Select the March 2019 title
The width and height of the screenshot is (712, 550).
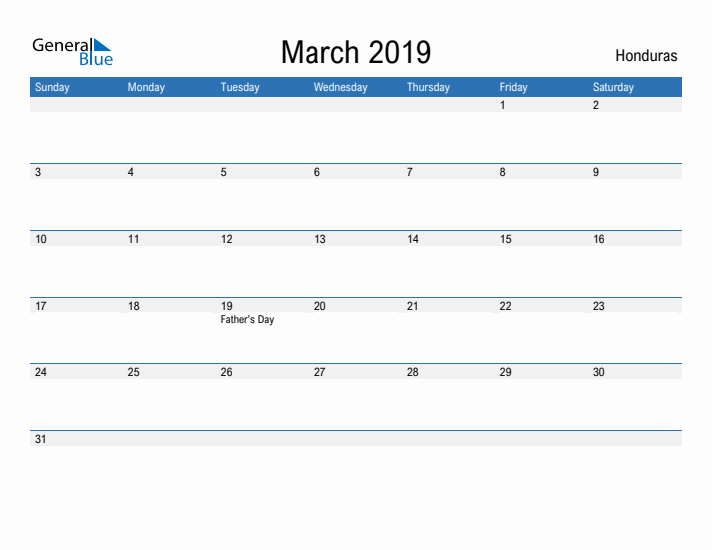[356, 52]
